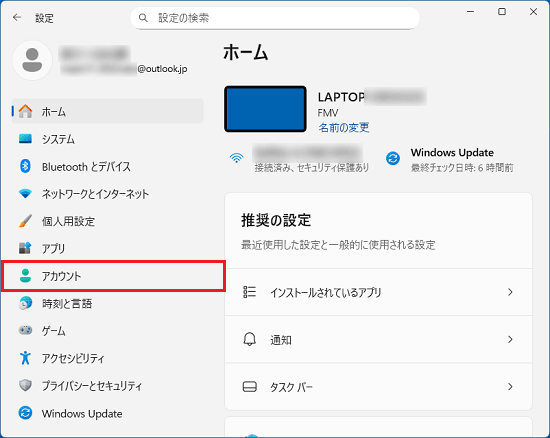Viewport: 550px width, 438px height.
Task: Click the Wi-Fi status icon on Home
Action: [237, 158]
